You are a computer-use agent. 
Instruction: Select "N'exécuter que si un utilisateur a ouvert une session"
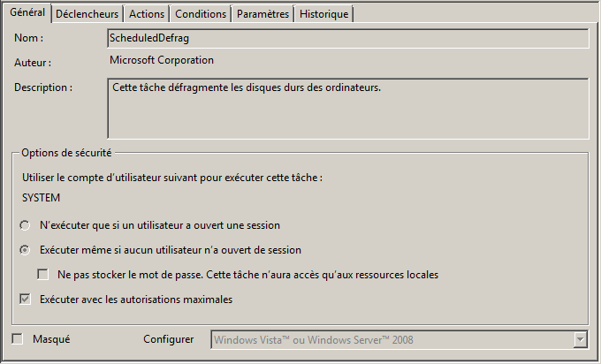(27, 225)
